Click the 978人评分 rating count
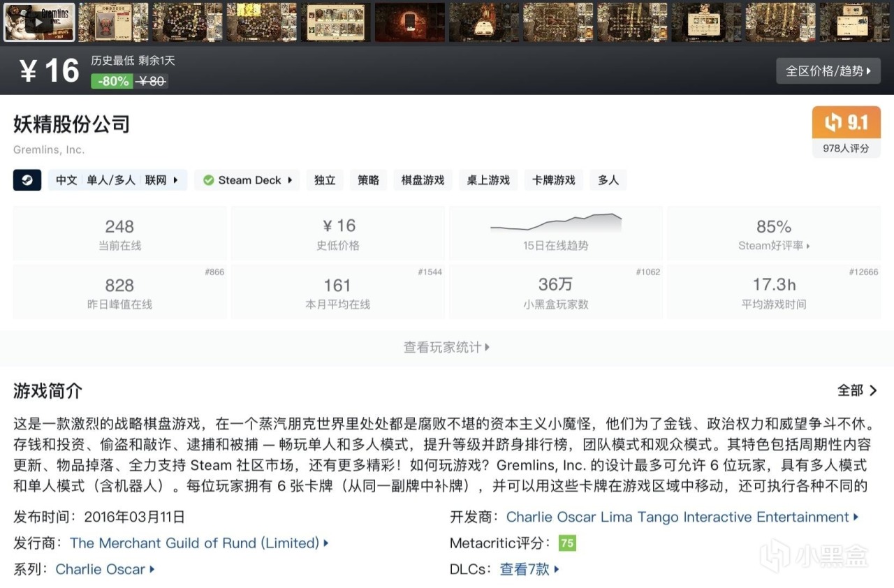 (x=846, y=148)
